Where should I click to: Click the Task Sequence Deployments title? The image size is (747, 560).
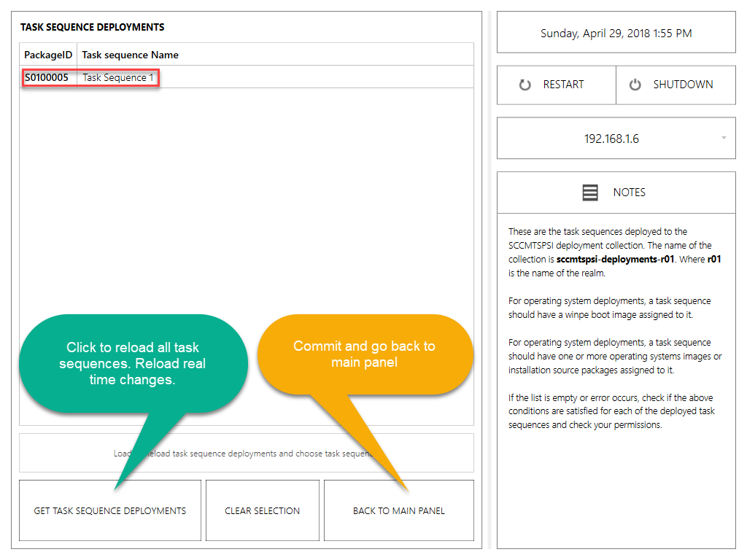(93, 27)
